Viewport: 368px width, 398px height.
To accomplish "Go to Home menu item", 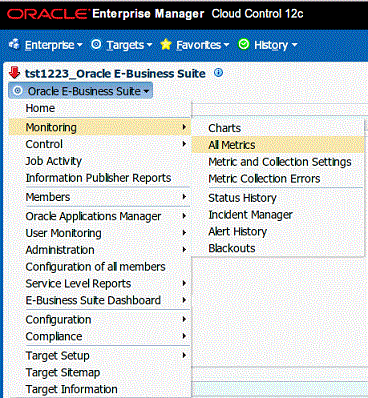I will [40, 108].
